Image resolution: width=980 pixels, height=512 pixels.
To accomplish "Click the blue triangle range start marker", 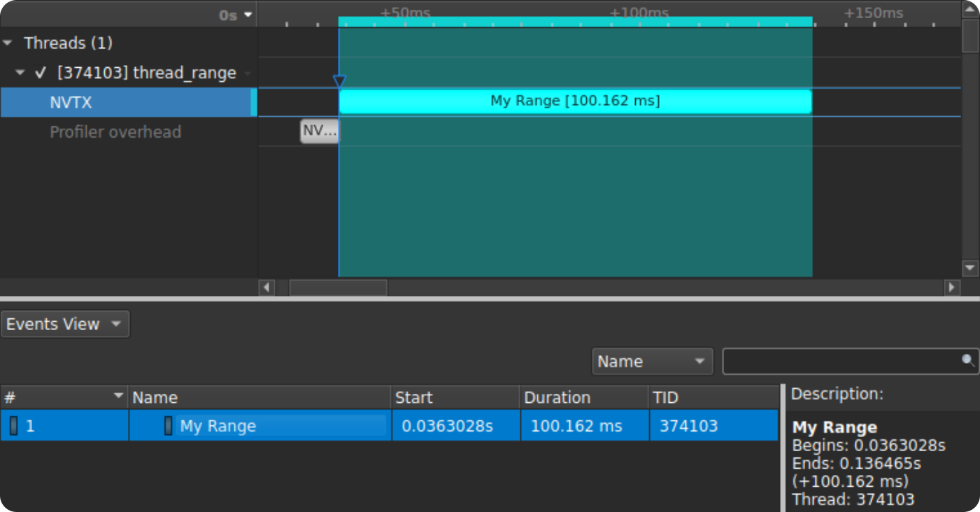I will (x=339, y=82).
